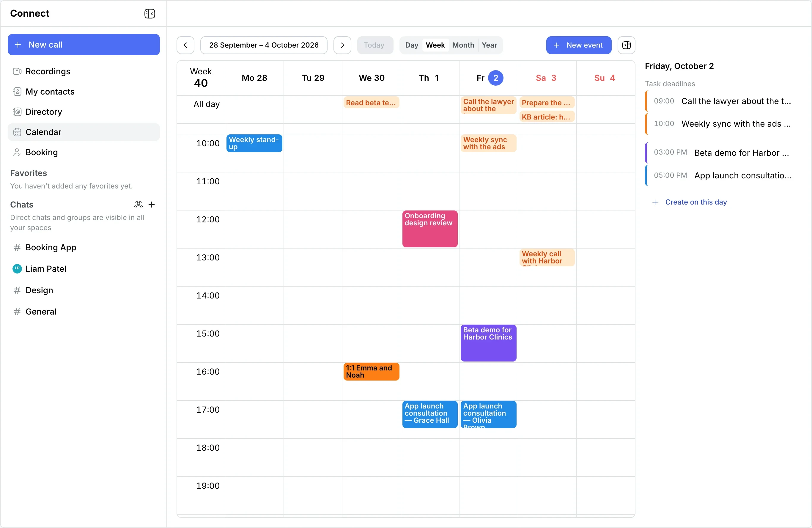
Task: Open the General channel
Action: (x=84, y=311)
